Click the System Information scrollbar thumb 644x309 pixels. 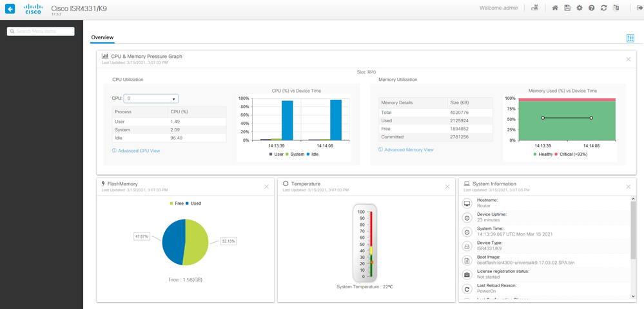[633, 230]
